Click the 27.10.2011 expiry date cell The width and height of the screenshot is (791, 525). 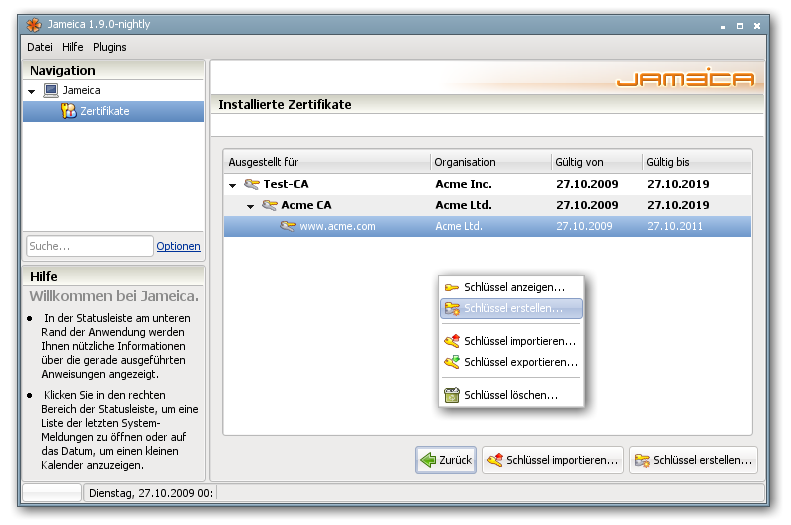(675, 226)
